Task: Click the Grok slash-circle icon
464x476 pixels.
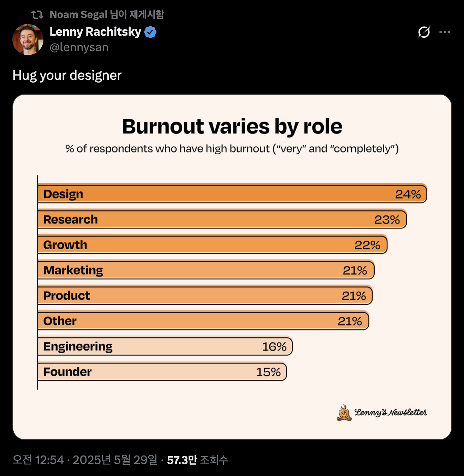Action: tap(424, 32)
